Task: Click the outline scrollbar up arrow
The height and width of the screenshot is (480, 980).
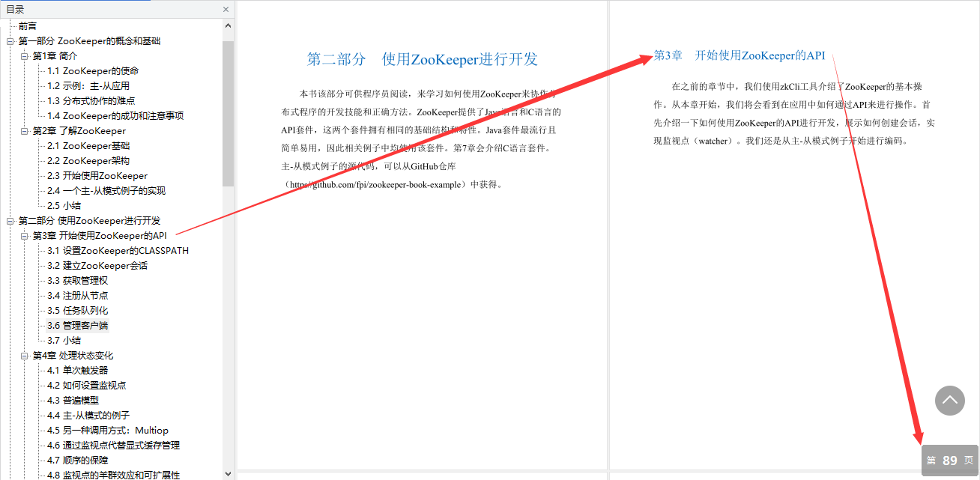Action: (x=229, y=25)
